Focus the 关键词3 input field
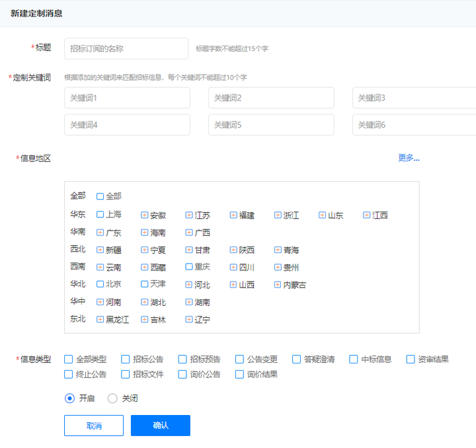Image resolution: width=476 pixels, height=448 pixels. tap(414, 98)
